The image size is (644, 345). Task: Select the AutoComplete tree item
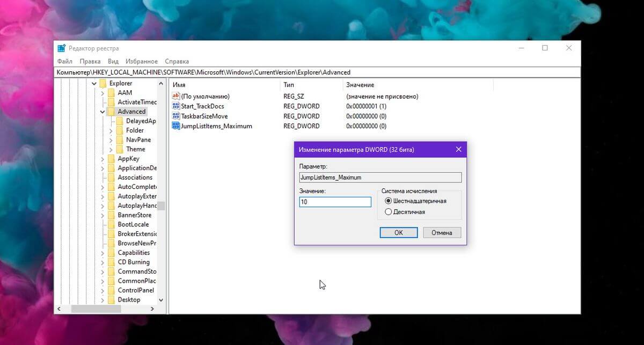(x=137, y=187)
